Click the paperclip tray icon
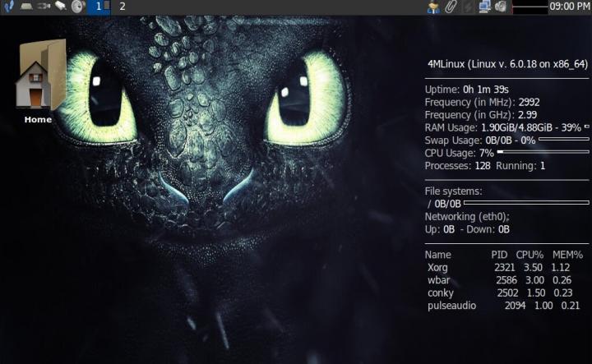The image size is (592, 364). [x=451, y=7]
